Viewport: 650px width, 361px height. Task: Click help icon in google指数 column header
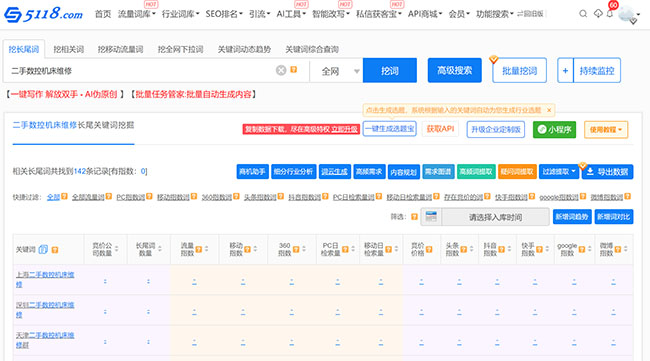(x=582, y=249)
